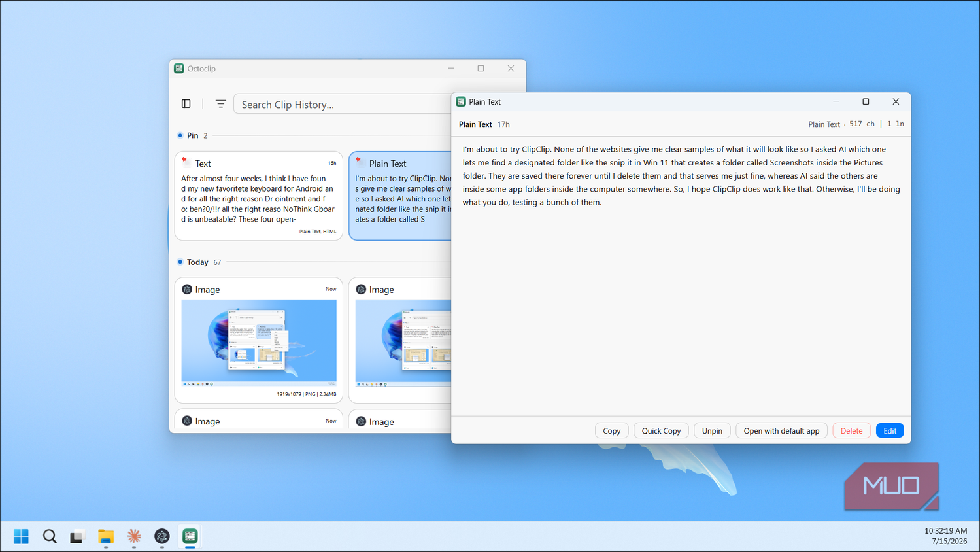Collapse the Today section header
This screenshot has width=980, height=552.
pos(199,262)
